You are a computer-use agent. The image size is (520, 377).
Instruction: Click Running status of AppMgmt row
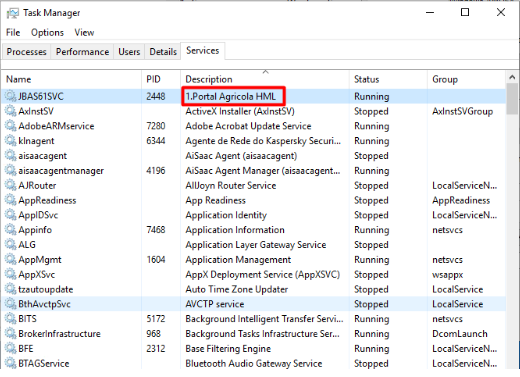tap(372, 260)
